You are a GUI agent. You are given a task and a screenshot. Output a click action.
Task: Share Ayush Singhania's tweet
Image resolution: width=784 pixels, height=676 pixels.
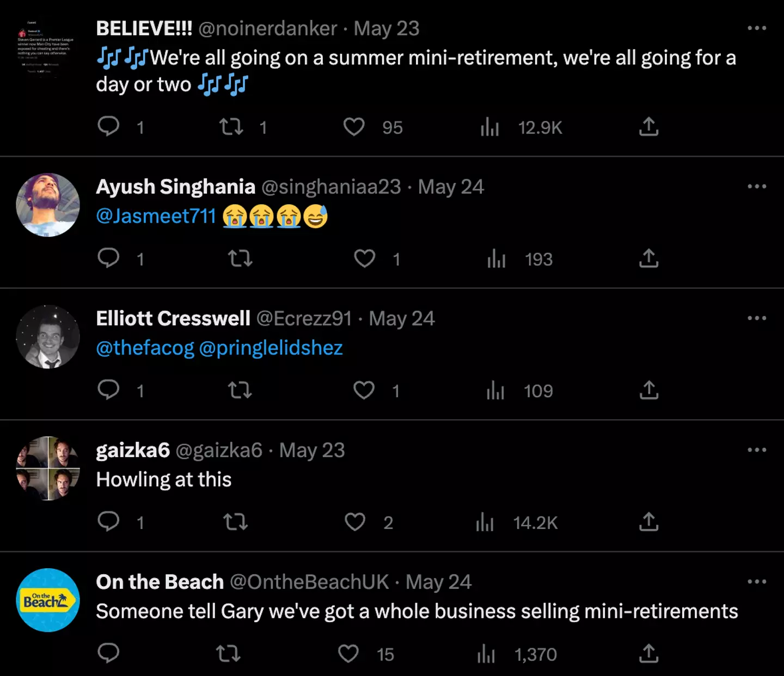pos(648,259)
